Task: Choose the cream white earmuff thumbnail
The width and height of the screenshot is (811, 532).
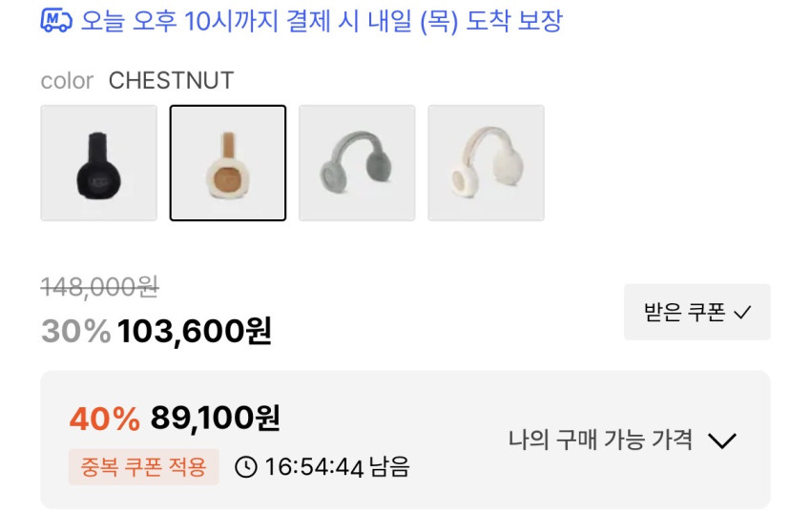Action: [x=486, y=163]
